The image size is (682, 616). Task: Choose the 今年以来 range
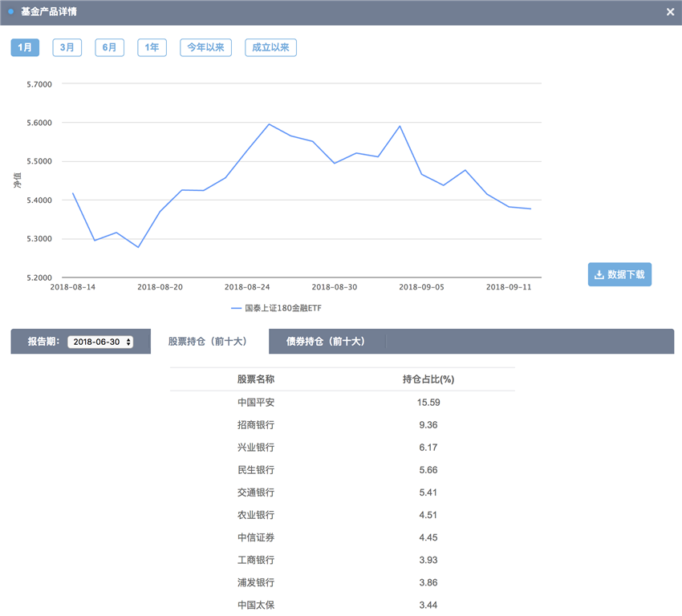click(205, 48)
